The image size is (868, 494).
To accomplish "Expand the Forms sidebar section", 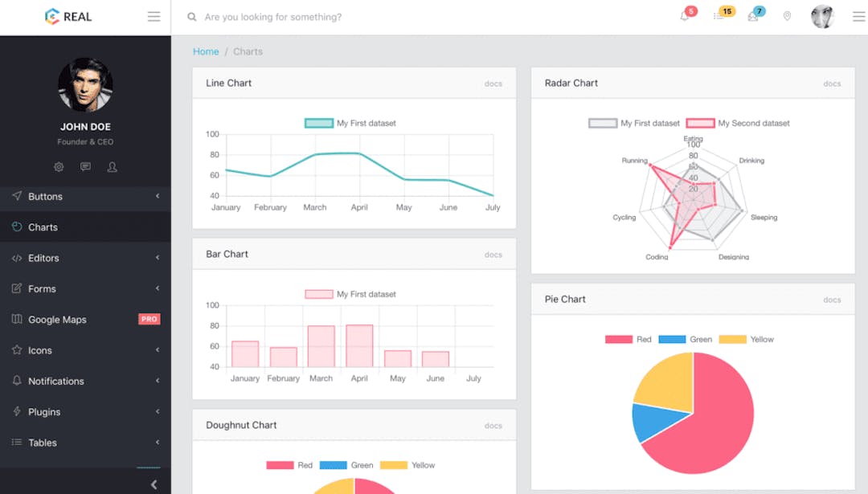I will [x=43, y=288].
